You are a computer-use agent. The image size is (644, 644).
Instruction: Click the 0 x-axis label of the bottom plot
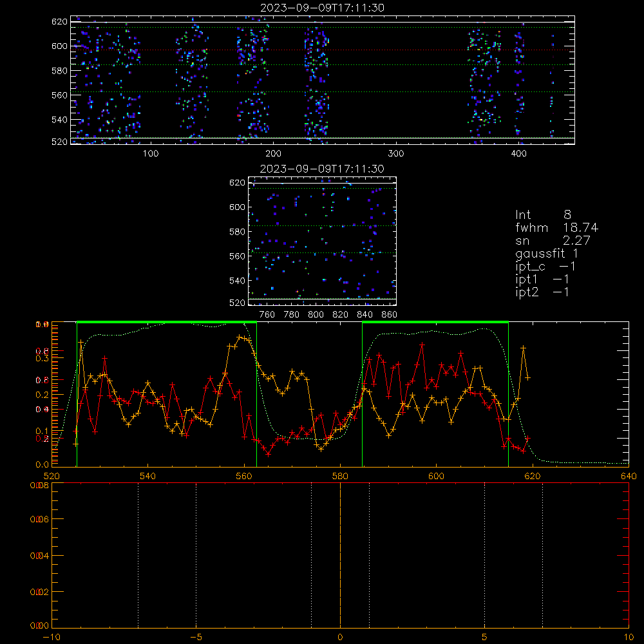coord(340,637)
